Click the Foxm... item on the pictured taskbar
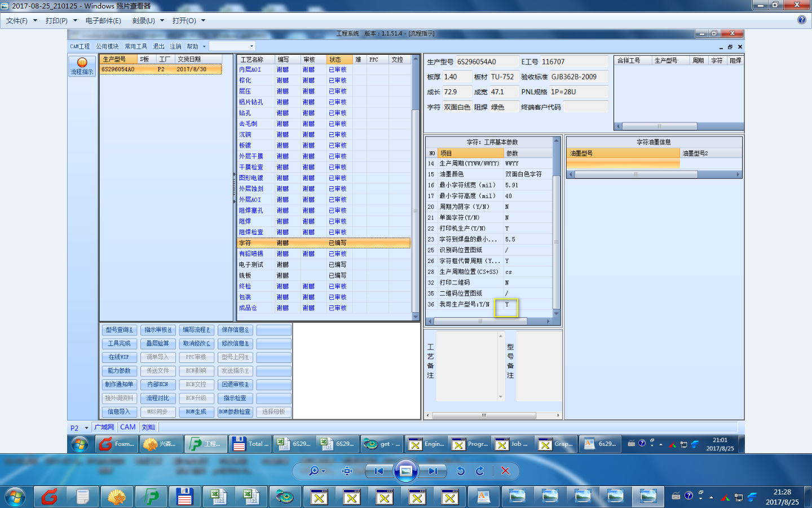 click(x=117, y=444)
